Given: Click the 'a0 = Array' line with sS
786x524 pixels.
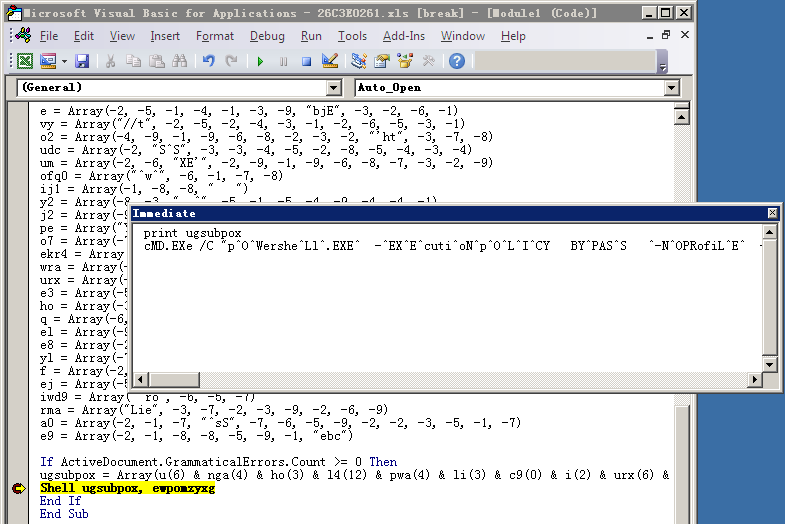Looking at the screenshot, I should point(281,423).
